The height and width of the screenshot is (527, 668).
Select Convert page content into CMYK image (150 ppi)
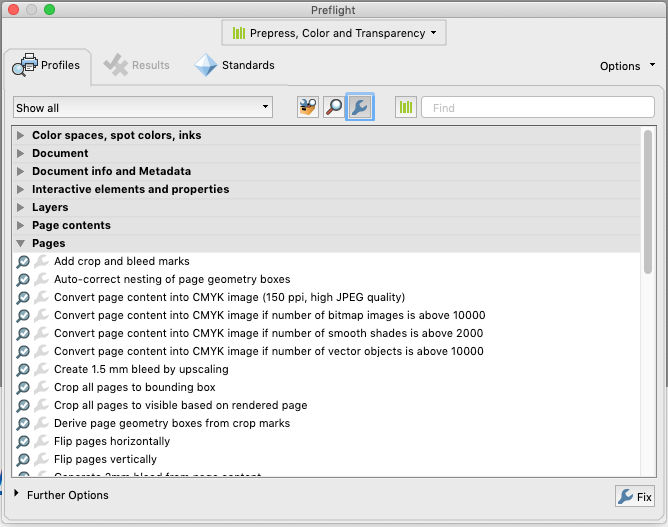pos(230,297)
